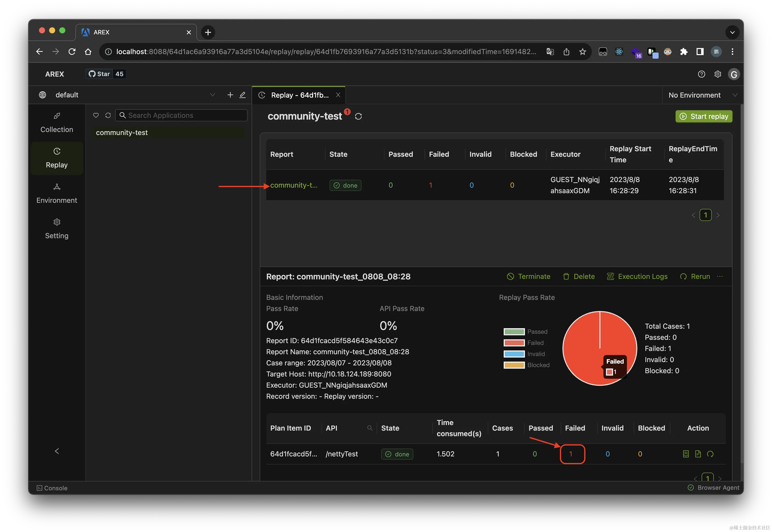Click the add workspace plus icon
This screenshot has height=532, width=772.
[x=230, y=95]
